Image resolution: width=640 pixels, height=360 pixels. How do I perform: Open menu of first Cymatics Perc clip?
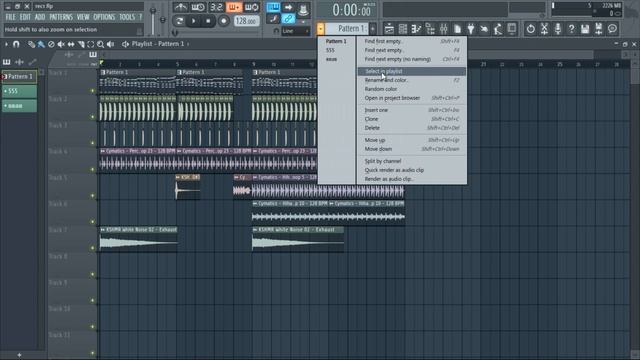[x=103, y=151]
